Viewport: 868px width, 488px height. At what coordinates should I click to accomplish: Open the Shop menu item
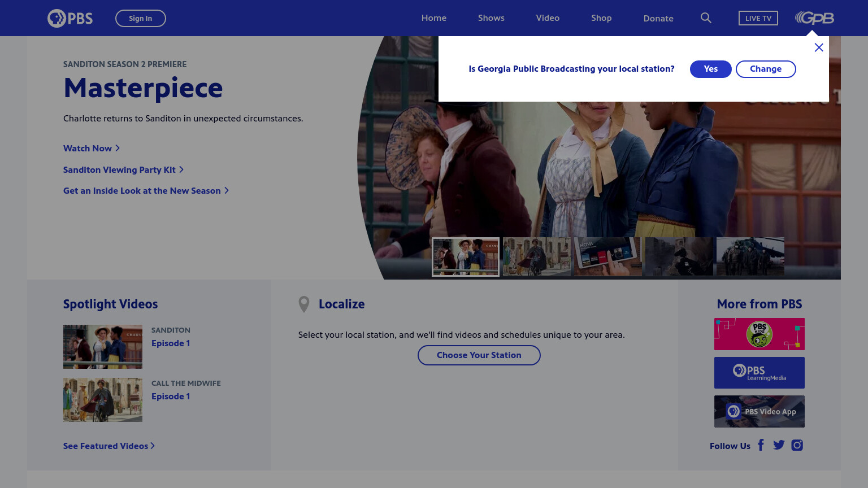coord(601,18)
